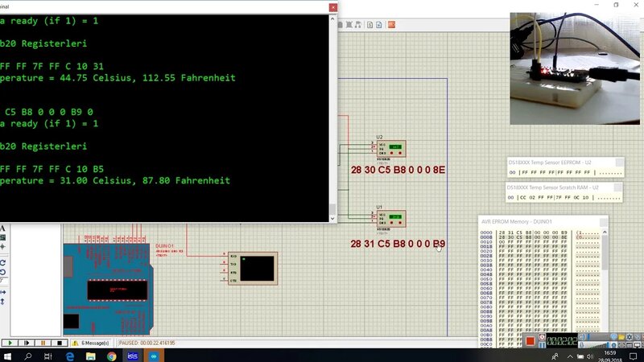Image resolution: width=644 pixels, height=362 pixels.
Task: Select the marker cross tool in side toolbar
Action: [2, 247]
